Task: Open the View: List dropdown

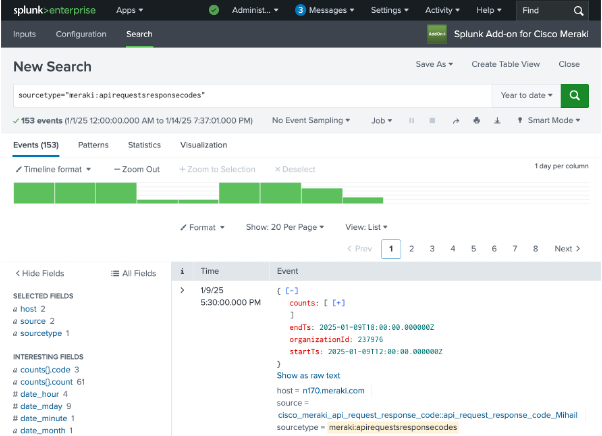Action: tap(366, 227)
